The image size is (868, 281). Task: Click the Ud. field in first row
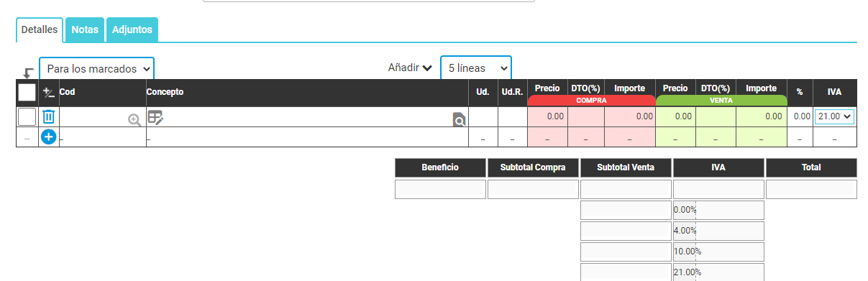click(x=483, y=116)
